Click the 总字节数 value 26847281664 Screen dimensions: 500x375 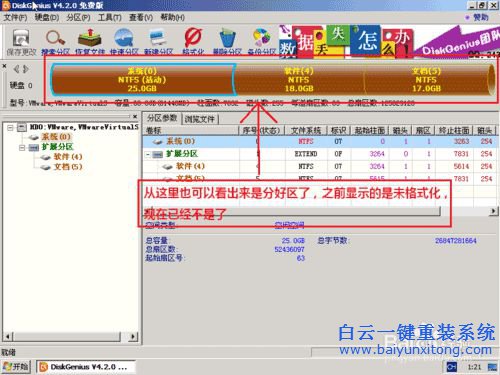click(456, 241)
